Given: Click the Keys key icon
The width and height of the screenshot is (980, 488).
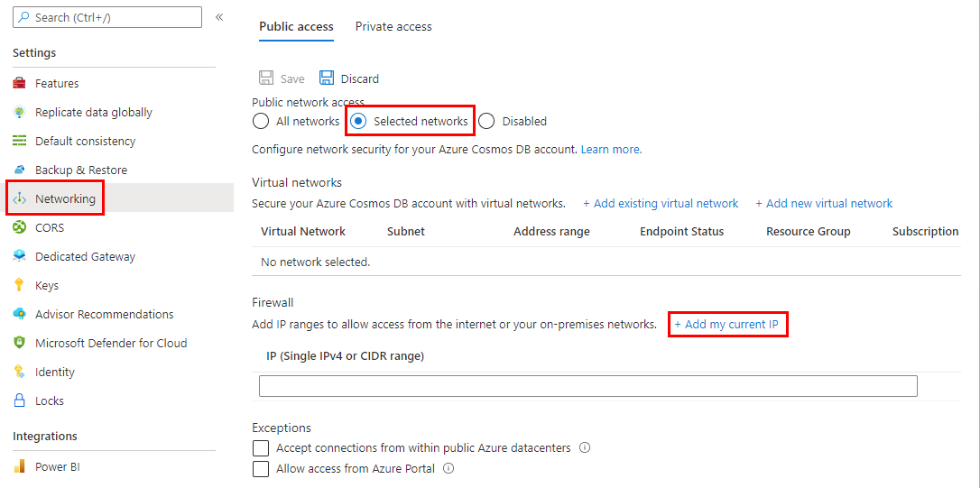Looking at the screenshot, I should pyautogui.click(x=20, y=285).
